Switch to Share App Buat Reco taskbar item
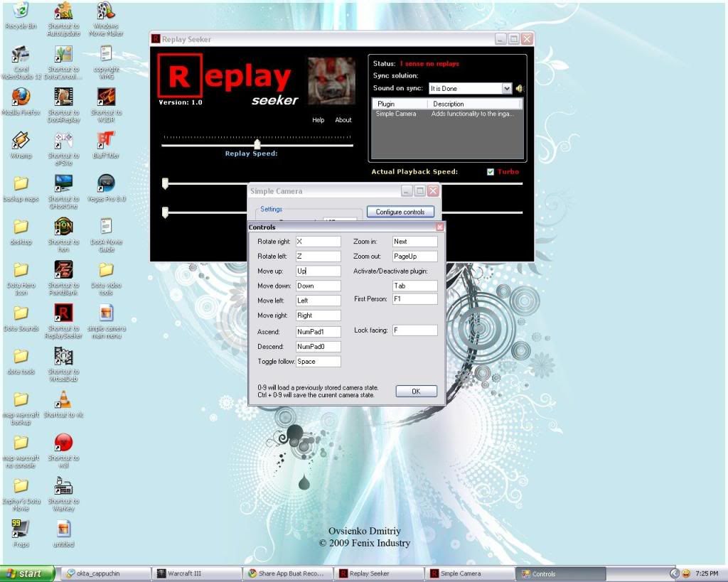Viewport: 728px width, 582px height. click(288, 573)
